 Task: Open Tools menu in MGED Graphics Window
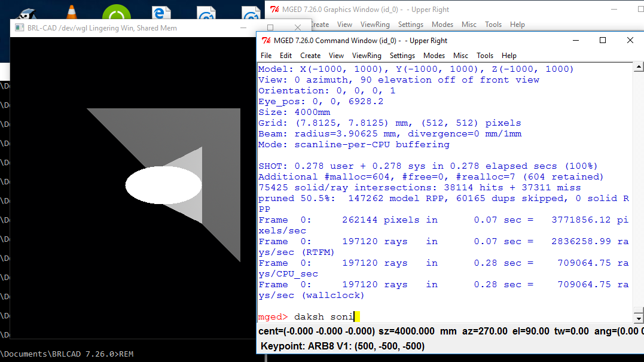click(493, 25)
